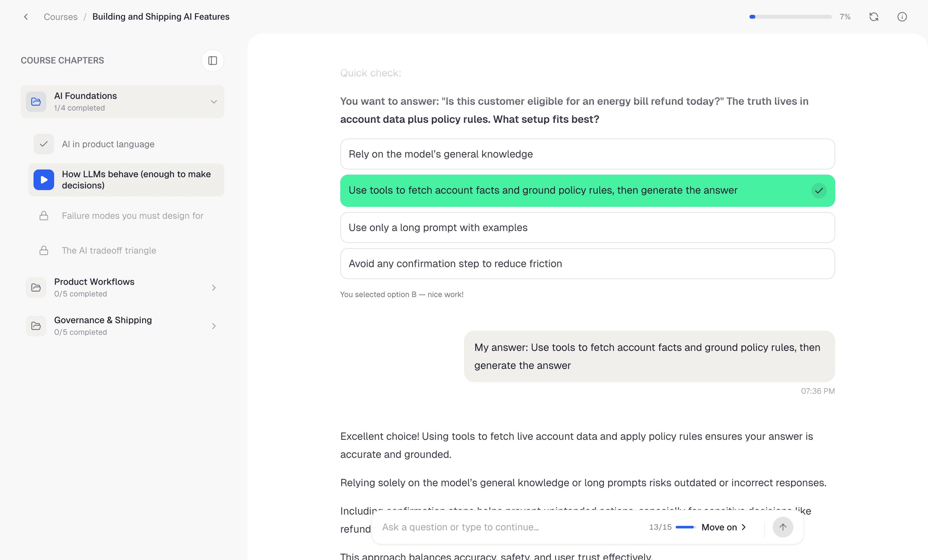This screenshot has width=928, height=560.
Task: Click the folder icon next to Product Workflows
Action: tap(36, 287)
